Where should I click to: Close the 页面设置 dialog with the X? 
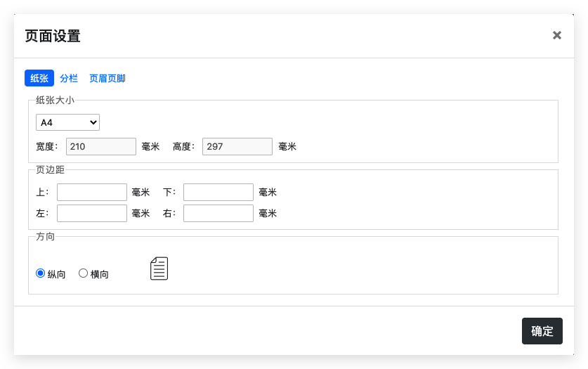[557, 35]
